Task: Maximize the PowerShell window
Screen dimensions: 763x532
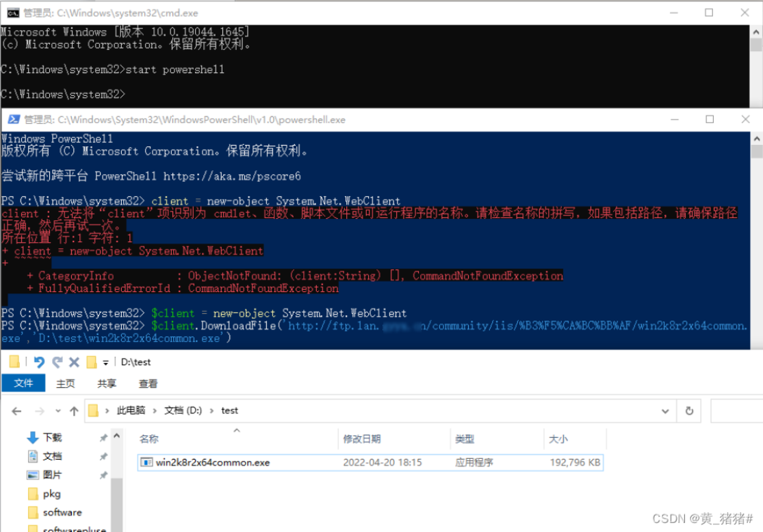Action: [x=710, y=120]
